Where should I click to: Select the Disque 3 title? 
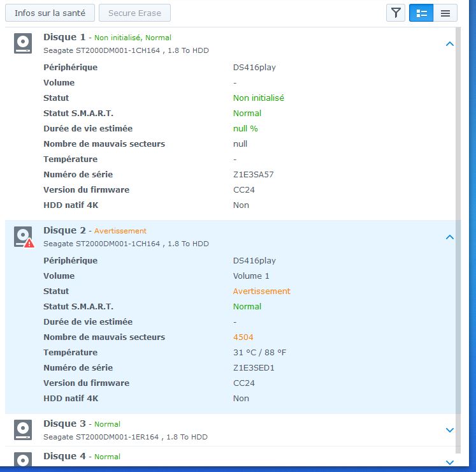click(64, 424)
